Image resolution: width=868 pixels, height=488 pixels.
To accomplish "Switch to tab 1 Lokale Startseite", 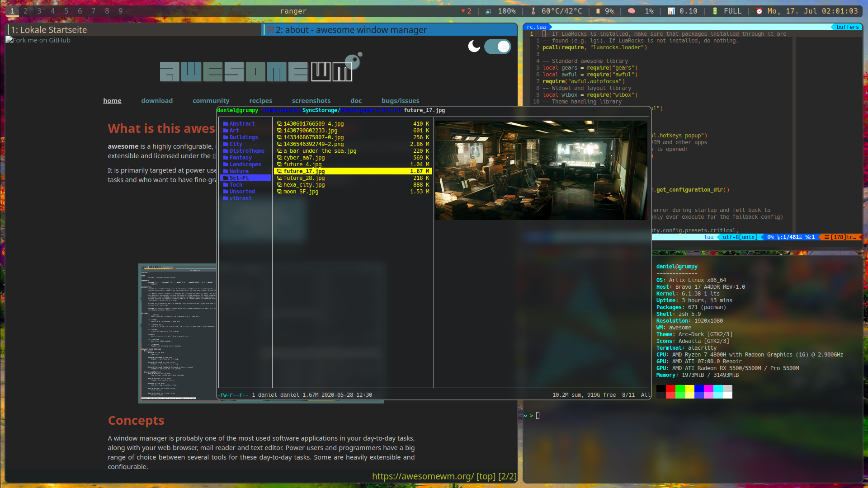I will [49, 30].
